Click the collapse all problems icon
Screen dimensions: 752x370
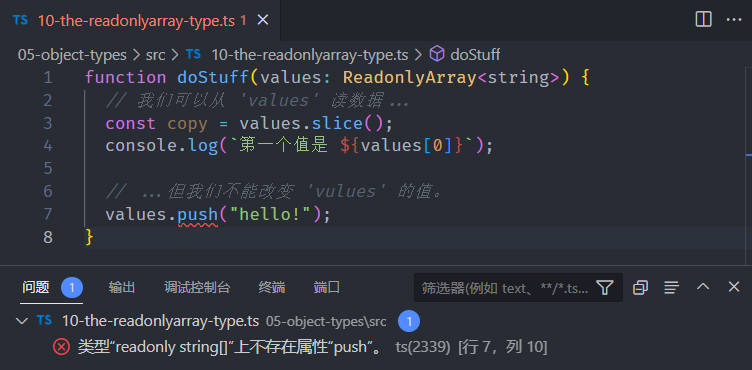640,287
